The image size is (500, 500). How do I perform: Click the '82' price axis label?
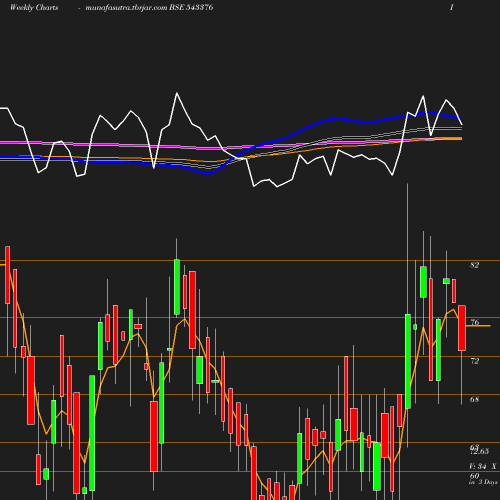tap(474, 265)
